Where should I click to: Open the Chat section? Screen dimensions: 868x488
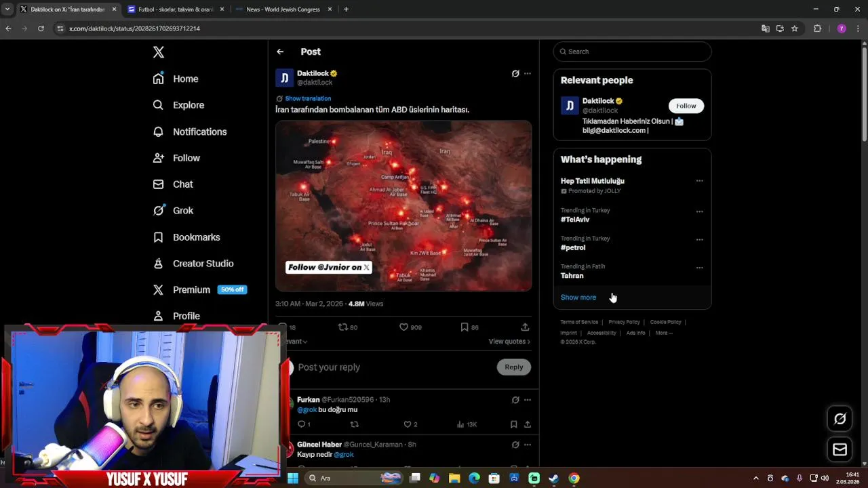pos(173,184)
